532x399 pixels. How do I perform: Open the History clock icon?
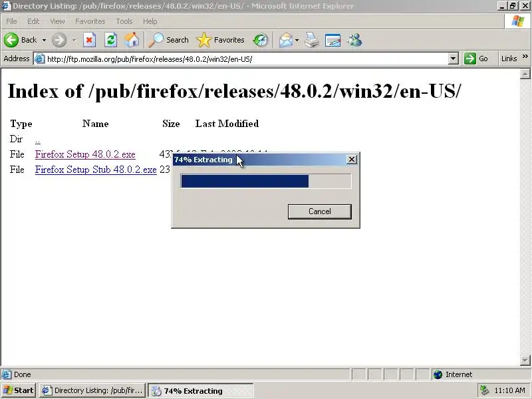pos(260,40)
